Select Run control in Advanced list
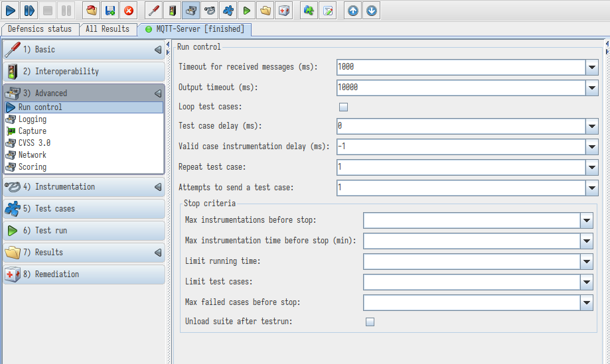Screen dimensions: 610x364 coord(84,107)
